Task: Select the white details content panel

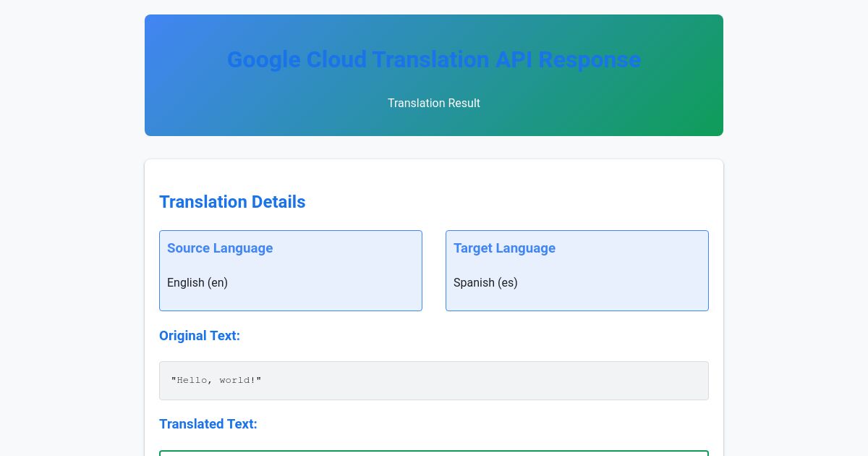Action: (x=434, y=304)
